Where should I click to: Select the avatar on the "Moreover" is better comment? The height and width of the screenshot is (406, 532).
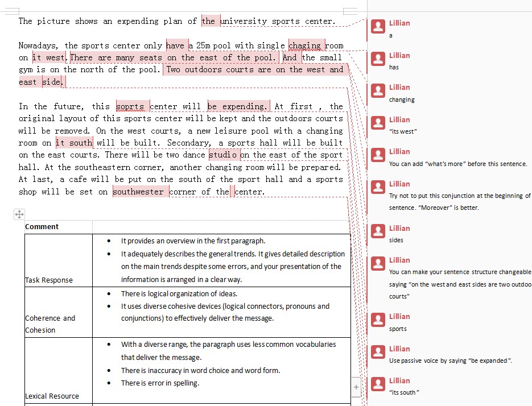coord(378,187)
